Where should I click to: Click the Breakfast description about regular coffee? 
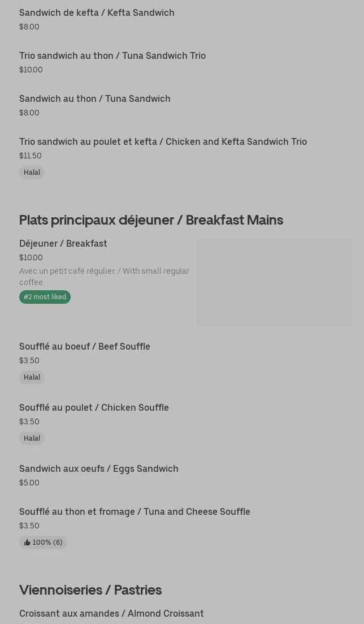(x=104, y=277)
